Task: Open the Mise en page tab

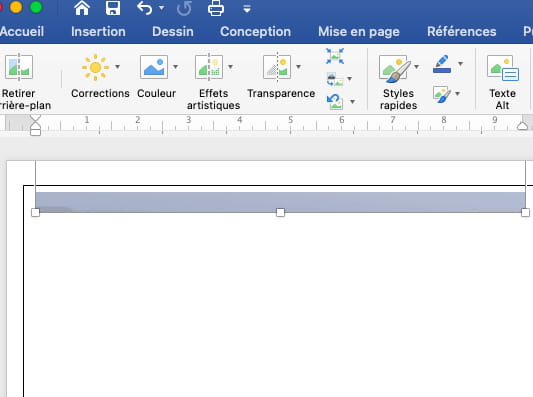Action: pyautogui.click(x=359, y=32)
